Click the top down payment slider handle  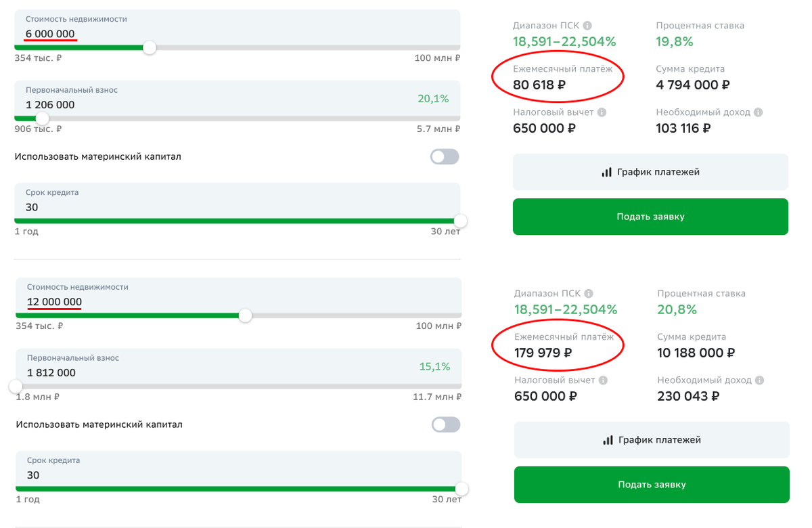click(43, 117)
